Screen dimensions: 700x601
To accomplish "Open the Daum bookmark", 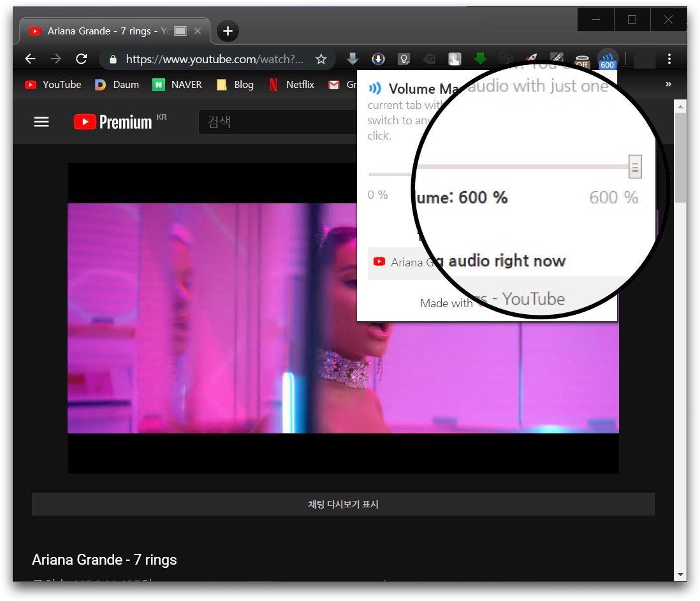I will [x=117, y=85].
